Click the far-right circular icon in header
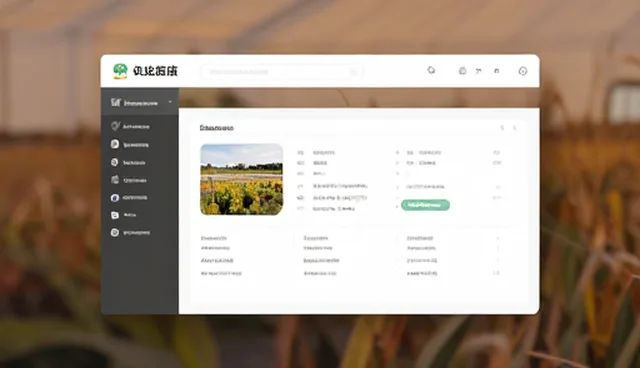640x368 pixels. [x=523, y=71]
